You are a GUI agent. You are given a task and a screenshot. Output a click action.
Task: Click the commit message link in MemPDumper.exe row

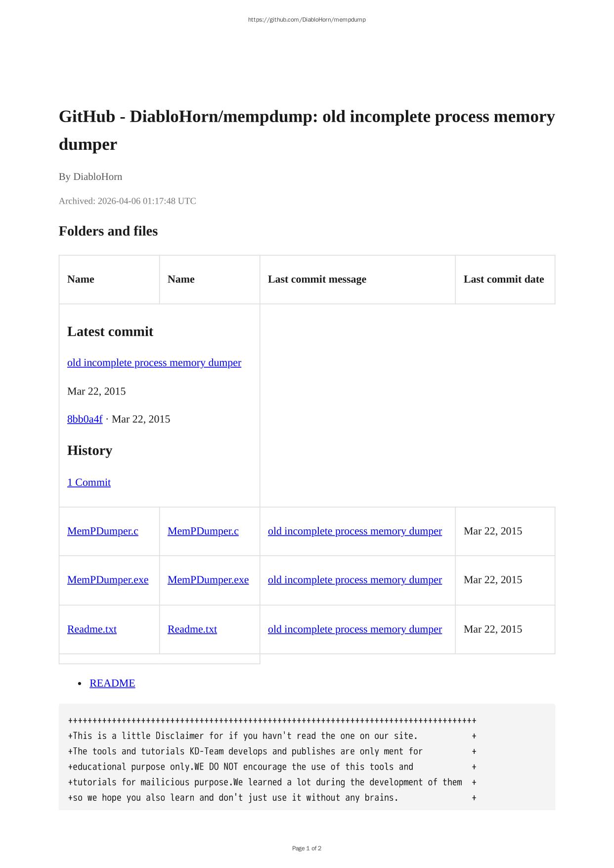(354, 580)
